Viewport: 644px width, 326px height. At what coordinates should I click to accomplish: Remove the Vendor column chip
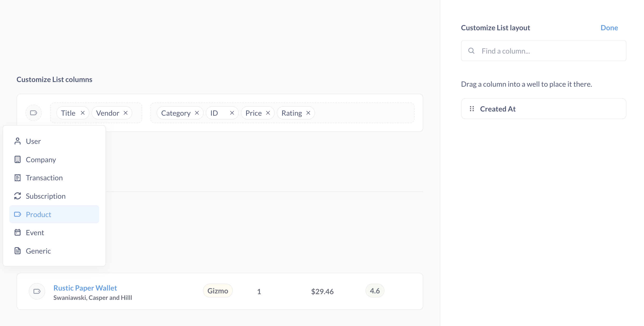pos(126,113)
